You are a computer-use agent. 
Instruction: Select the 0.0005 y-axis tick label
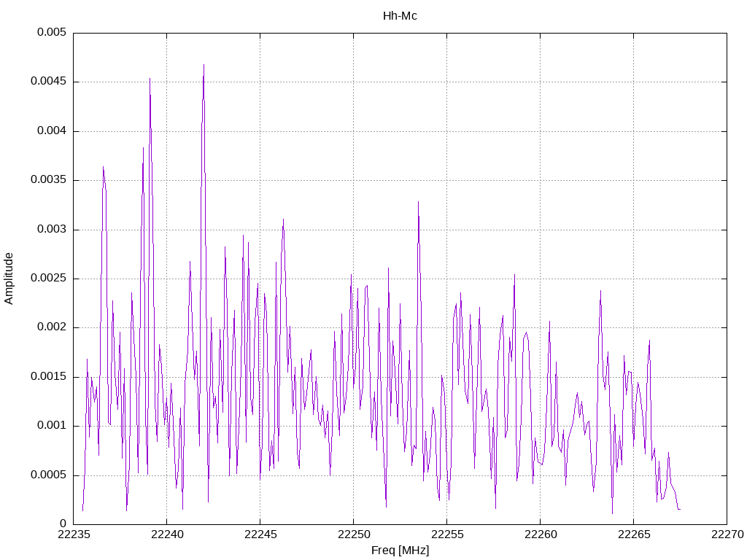coord(48,475)
